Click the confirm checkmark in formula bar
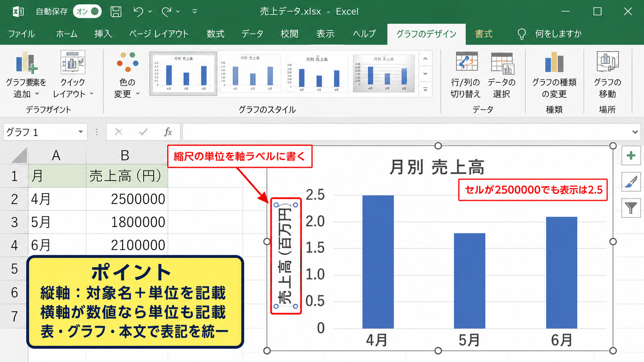This screenshot has width=644, height=362. click(143, 132)
